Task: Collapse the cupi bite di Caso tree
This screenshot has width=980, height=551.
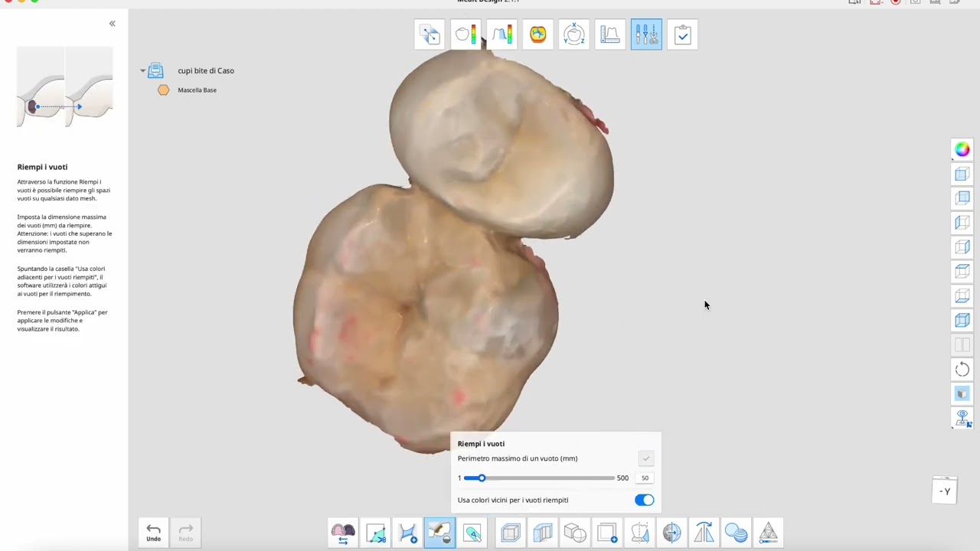Action: point(142,70)
